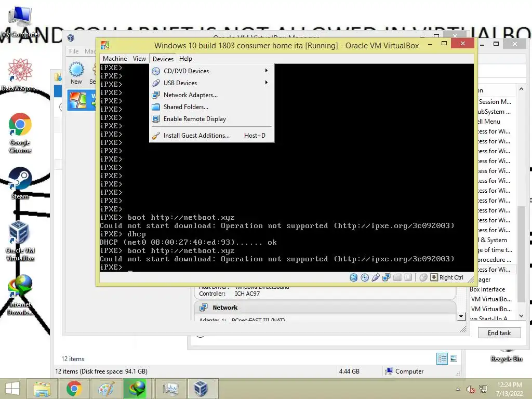Click the VM window title bar icon
The height and width of the screenshot is (399, 532).
tap(105, 45)
